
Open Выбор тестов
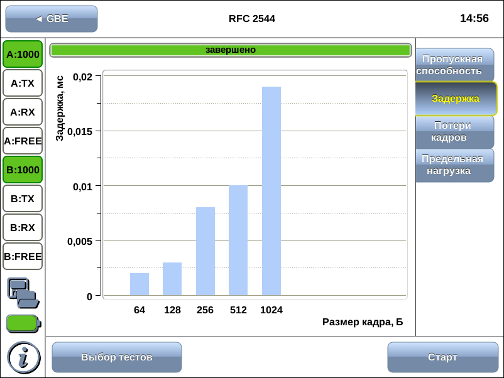point(117,357)
